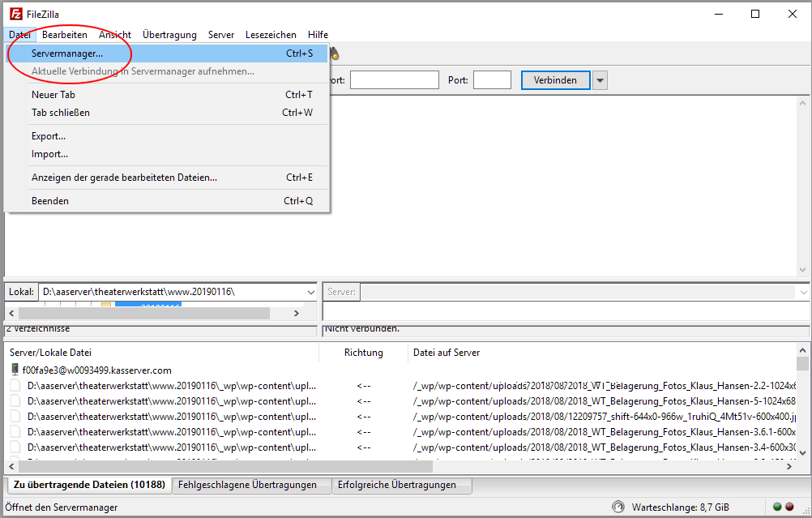The width and height of the screenshot is (812, 518).
Task: Sort queue by Richtung column
Action: (x=364, y=353)
